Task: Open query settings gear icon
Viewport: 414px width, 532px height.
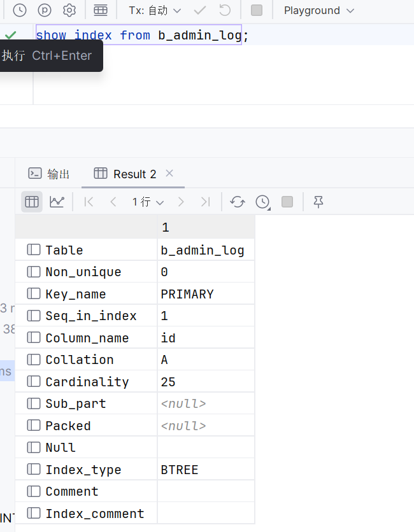Action: tap(69, 11)
